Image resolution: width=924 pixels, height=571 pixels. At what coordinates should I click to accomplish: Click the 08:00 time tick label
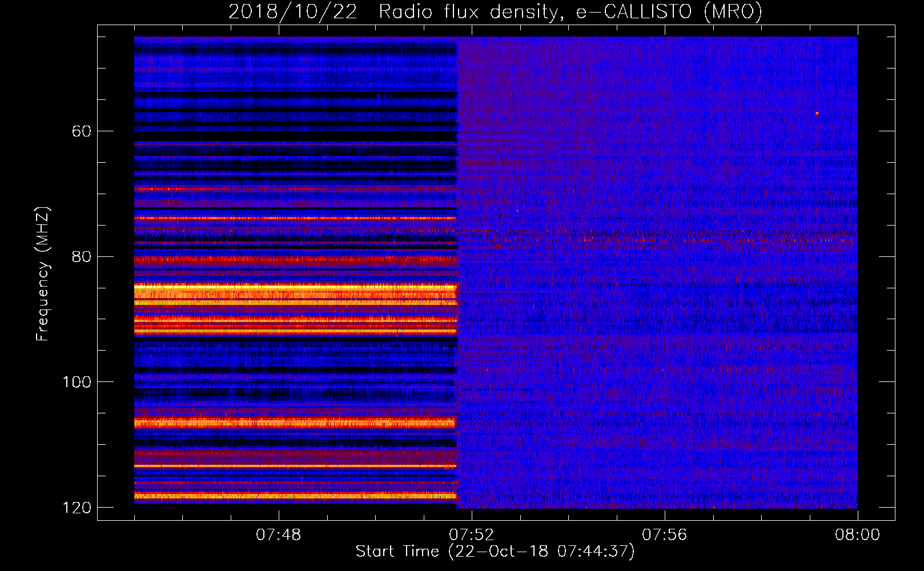pyautogui.click(x=857, y=535)
